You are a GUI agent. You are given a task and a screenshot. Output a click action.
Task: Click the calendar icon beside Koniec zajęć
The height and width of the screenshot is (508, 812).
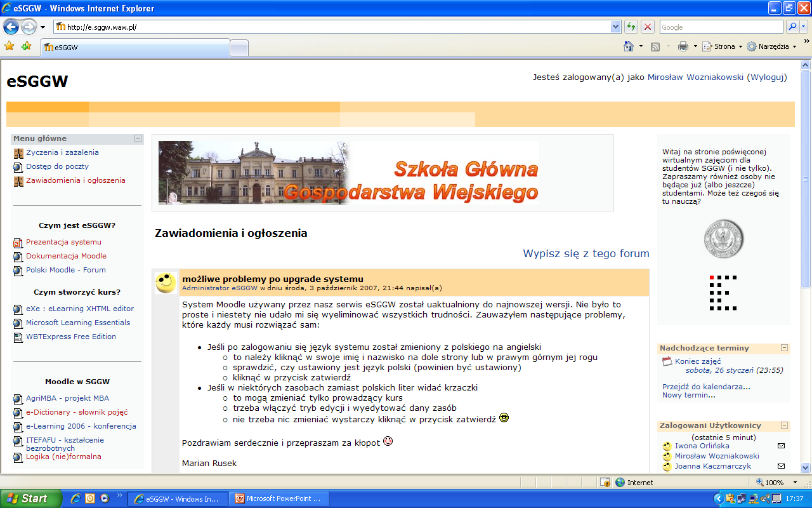tap(667, 362)
